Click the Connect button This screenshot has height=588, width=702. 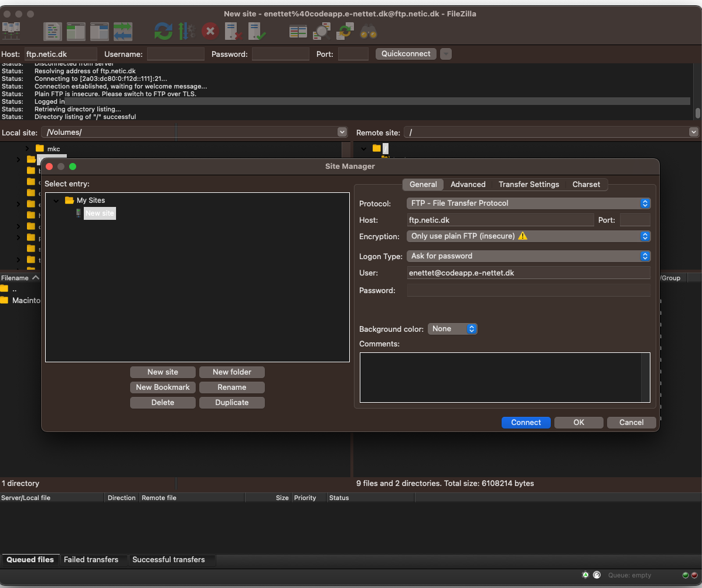pyautogui.click(x=526, y=422)
